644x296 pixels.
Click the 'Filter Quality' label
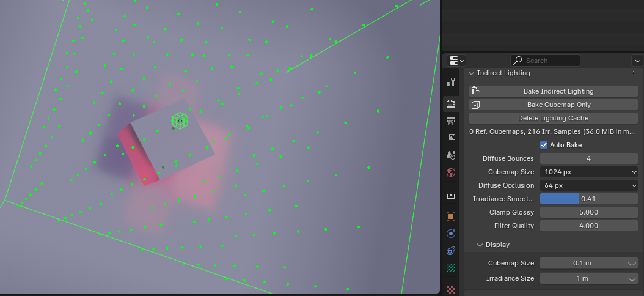[514, 226]
